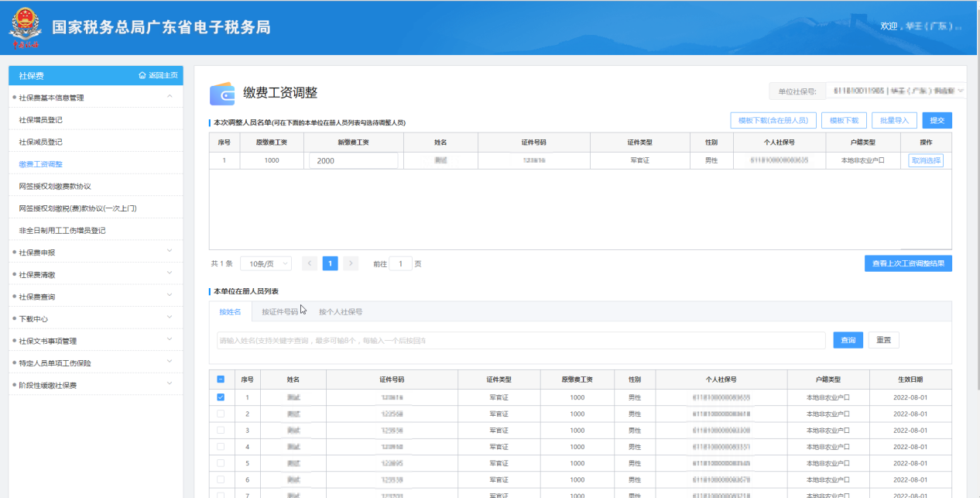Open the 10条/页 page size dropdown
The height and width of the screenshot is (498, 980).
pyautogui.click(x=266, y=263)
